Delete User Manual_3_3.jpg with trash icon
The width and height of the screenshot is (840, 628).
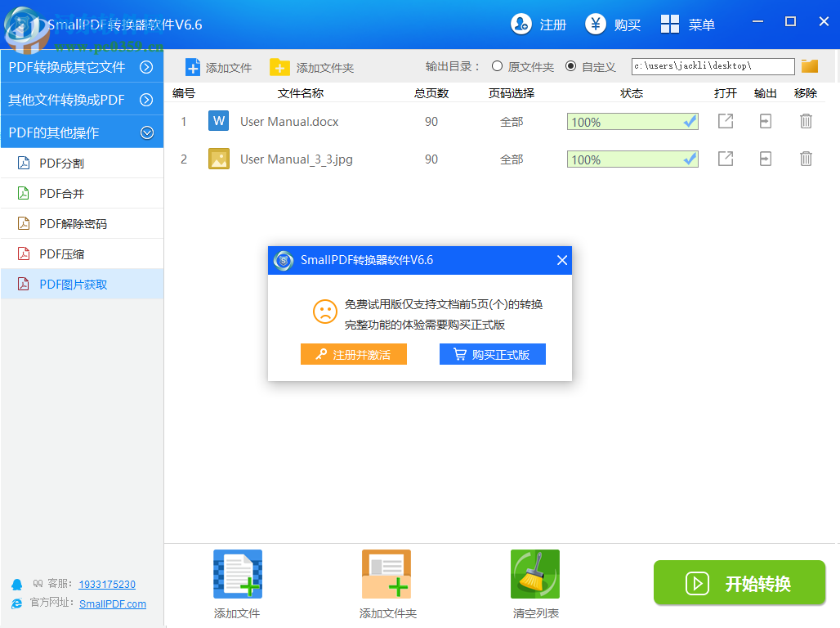click(x=806, y=159)
